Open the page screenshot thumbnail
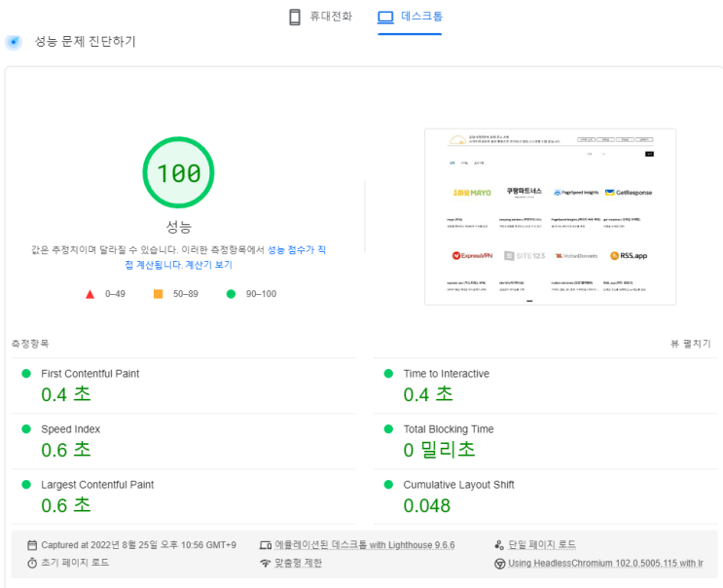 pyautogui.click(x=550, y=217)
